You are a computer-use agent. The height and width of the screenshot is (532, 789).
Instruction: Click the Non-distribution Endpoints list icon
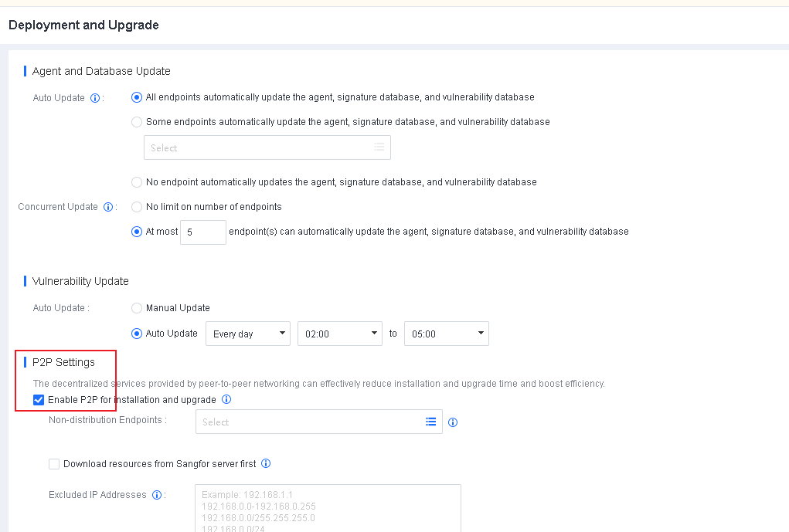[430, 422]
